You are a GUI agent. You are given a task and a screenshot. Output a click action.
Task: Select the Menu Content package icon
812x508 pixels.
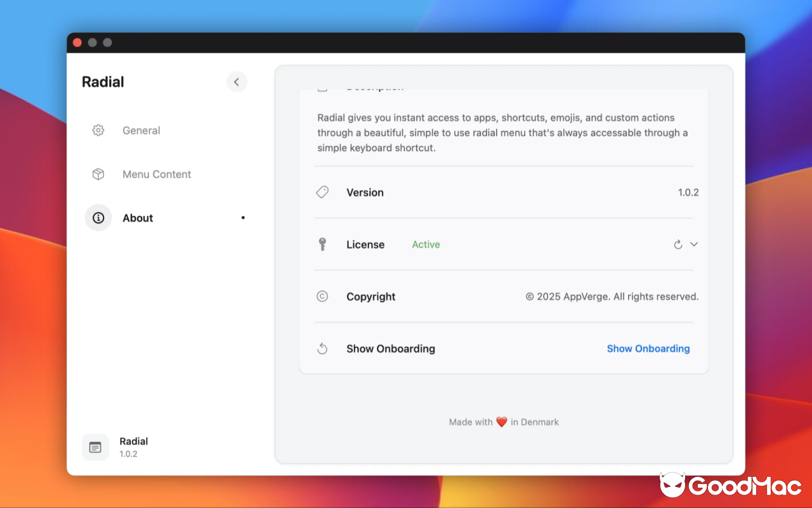pos(98,174)
